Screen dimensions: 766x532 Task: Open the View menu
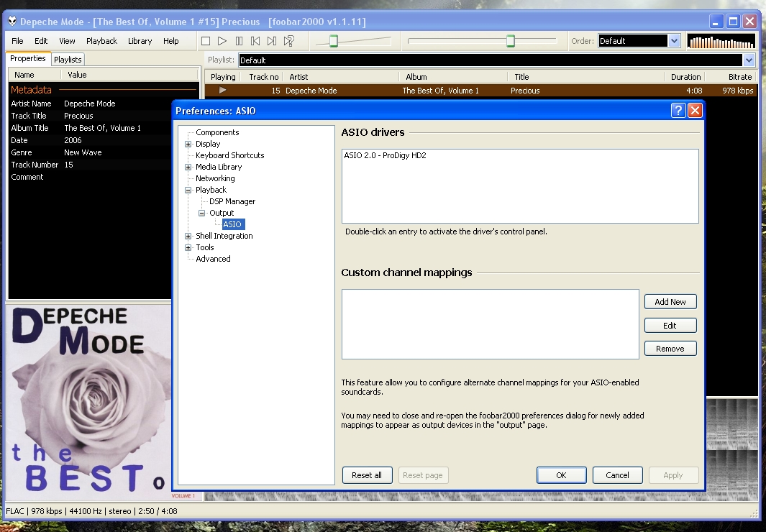(x=67, y=41)
